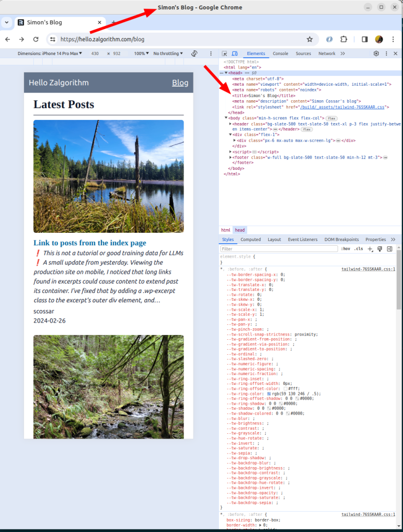Follow the tailwind-76SSKAAR.css stylesheet href link
This screenshot has width=403, height=532.
pyautogui.click(x=342, y=107)
